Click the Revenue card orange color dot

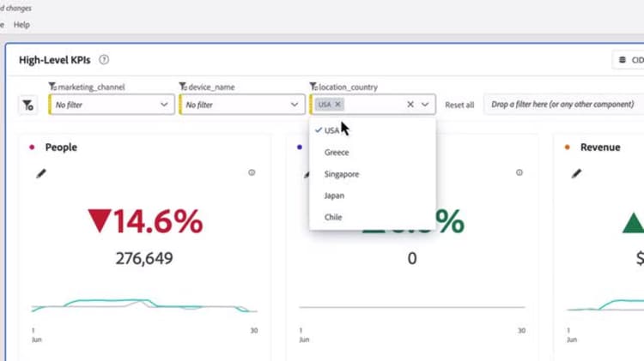pyautogui.click(x=568, y=147)
